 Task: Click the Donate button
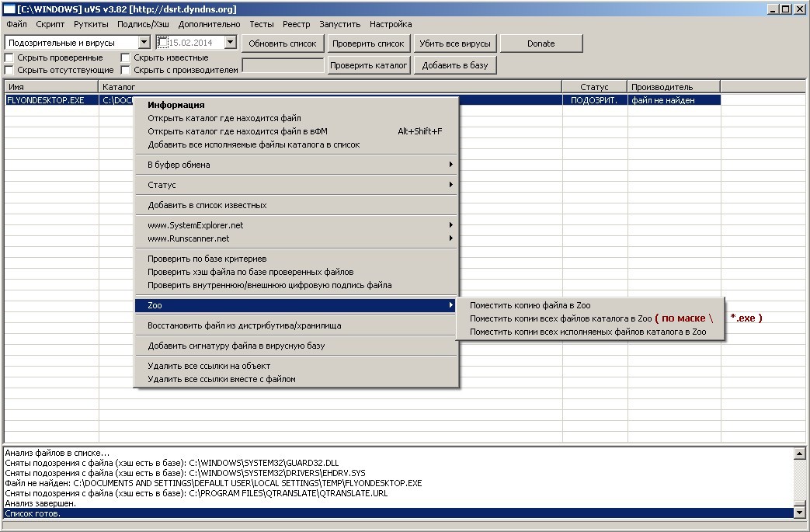pos(541,43)
